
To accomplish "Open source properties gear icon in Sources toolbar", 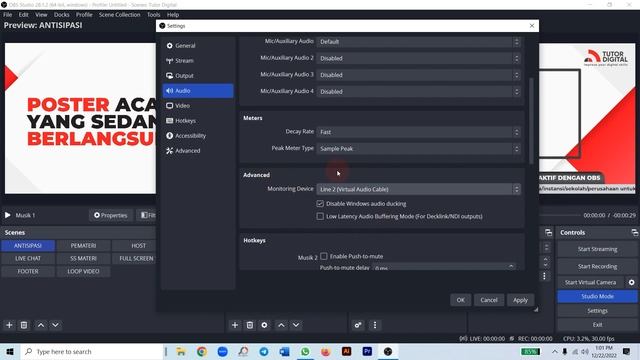I will (264, 325).
